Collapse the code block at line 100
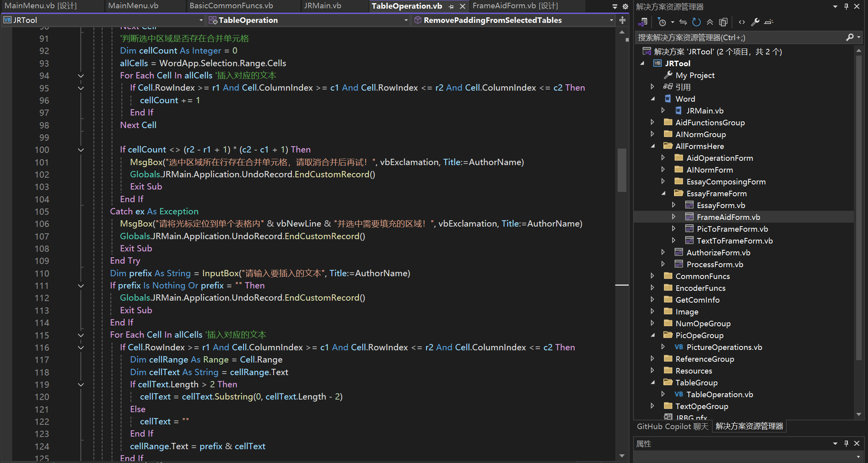Screen dimensions: 868x463 point(81,150)
